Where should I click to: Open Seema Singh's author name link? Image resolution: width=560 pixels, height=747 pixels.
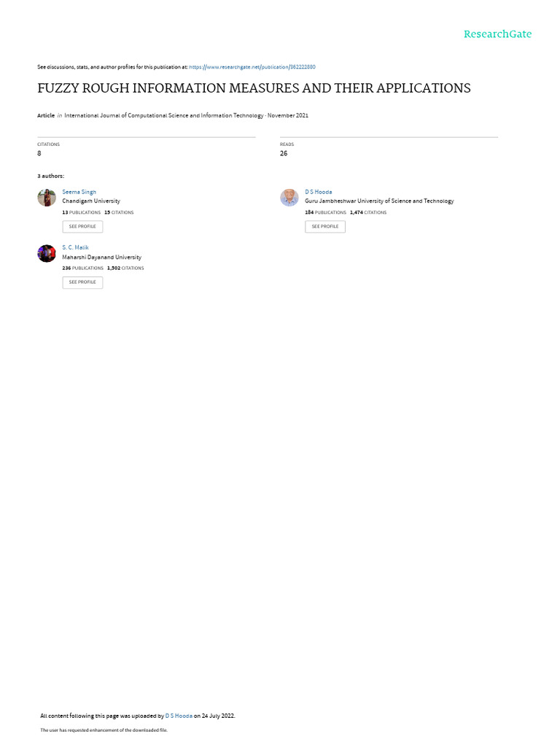[x=79, y=192]
